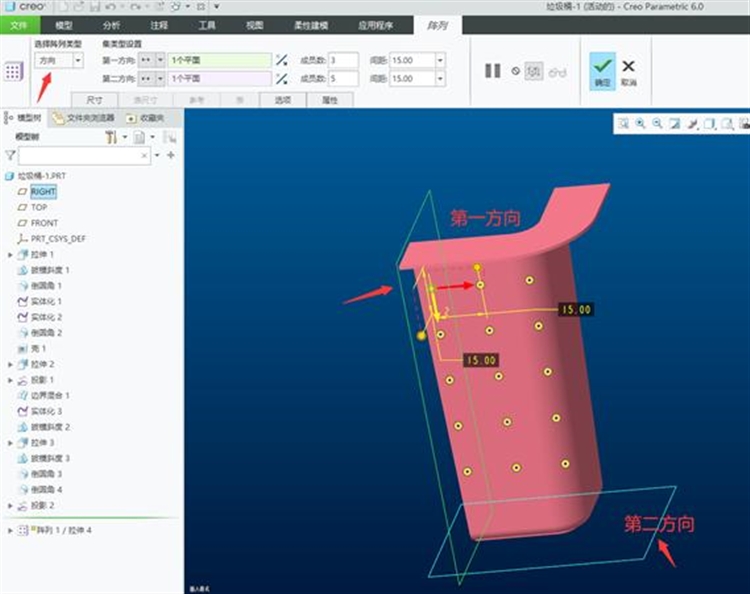Switch to the 工具 ribbon tab
Viewport: 750px width, 594px height.
[207, 25]
